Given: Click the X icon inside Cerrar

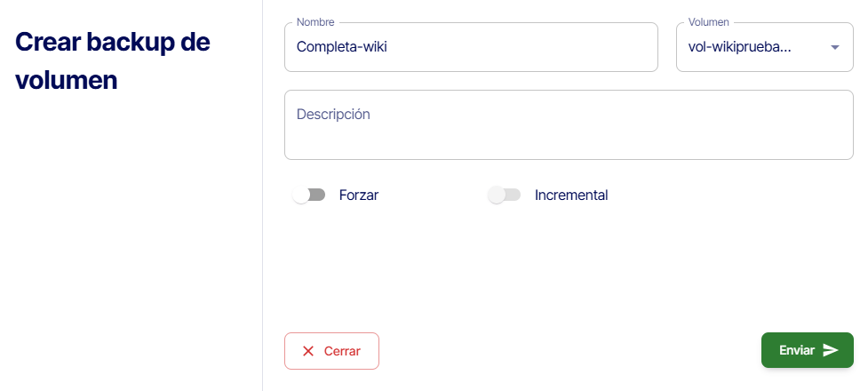Looking at the screenshot, I should tap(308, 351).
